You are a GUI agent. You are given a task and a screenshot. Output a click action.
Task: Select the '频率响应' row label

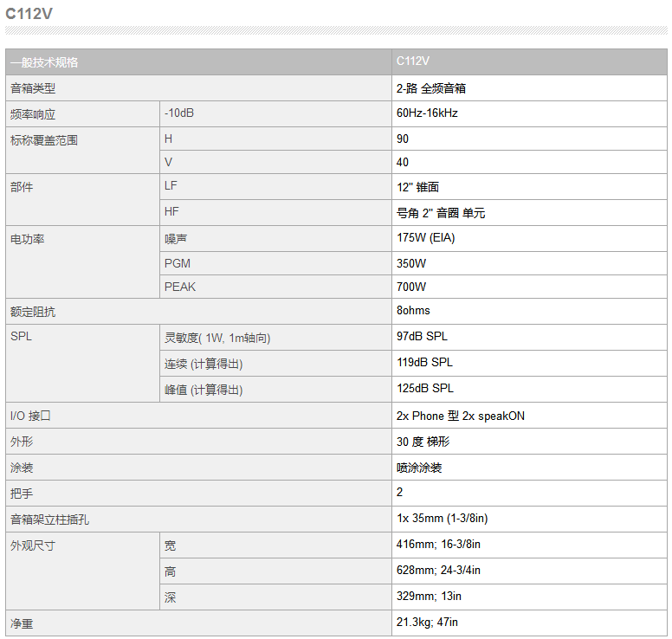pyautogui.click(x=33, y=114)
